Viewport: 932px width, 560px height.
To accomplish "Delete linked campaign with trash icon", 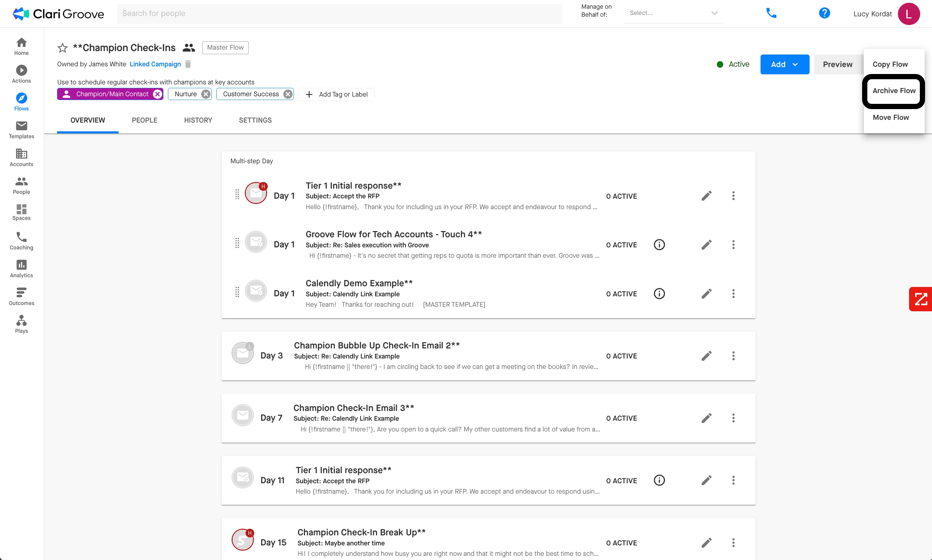I will click(188, 64).
